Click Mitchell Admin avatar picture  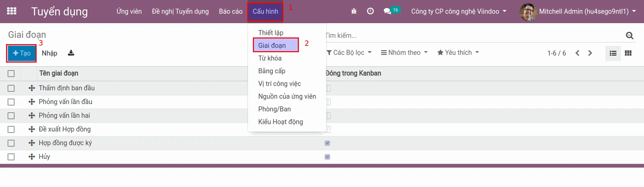[528, 11]
